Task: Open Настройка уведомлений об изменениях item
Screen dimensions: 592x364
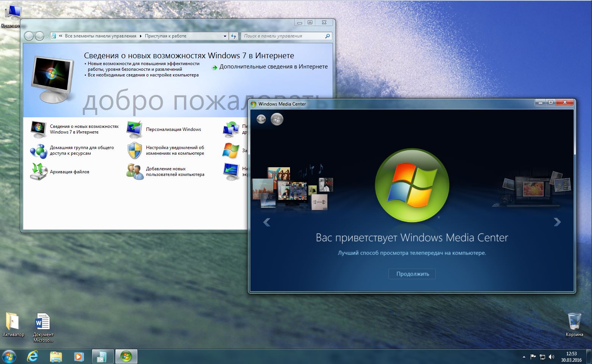Action: click(175, 151)
